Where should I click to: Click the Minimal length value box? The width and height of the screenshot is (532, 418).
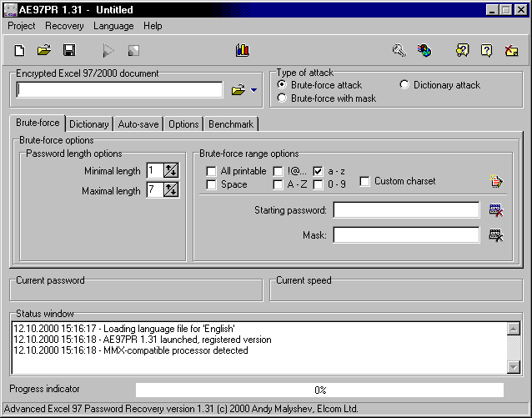click(x=155, y=170)
